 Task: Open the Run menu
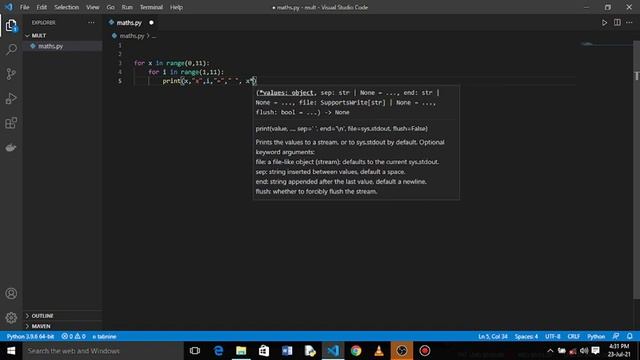click(127, 7)
